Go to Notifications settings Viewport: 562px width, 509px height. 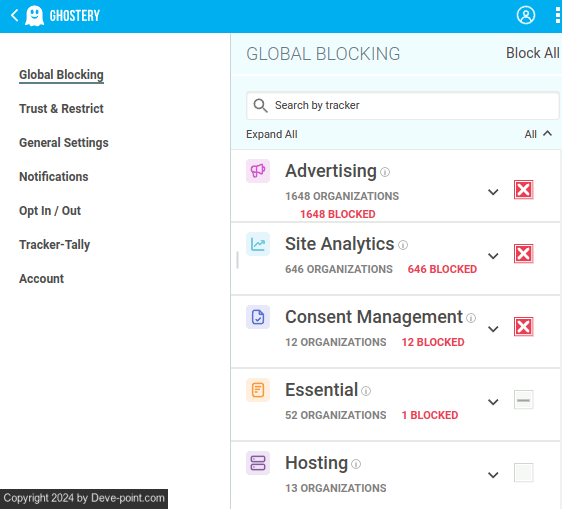pyautogui.click(x=54, y=177)
